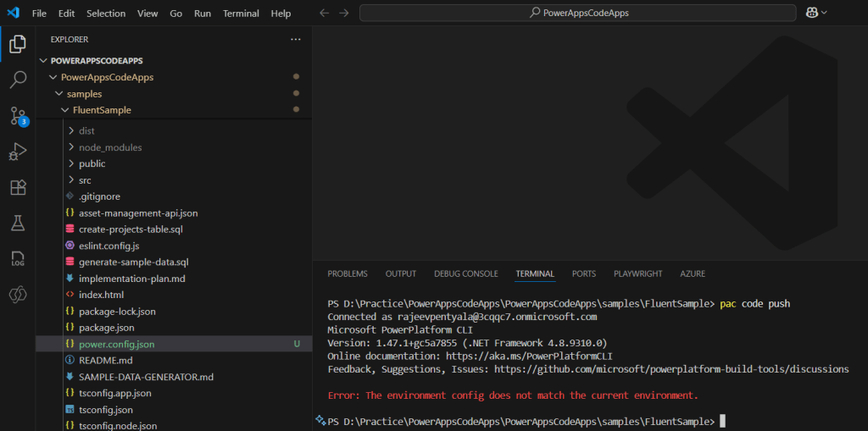Switch to the Debug Console tab

tap(465, 274)
